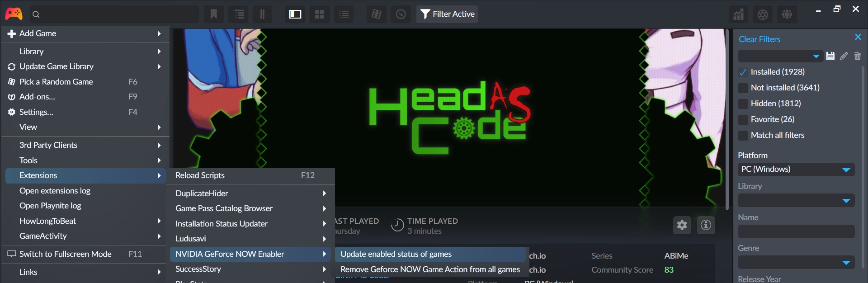
Task: Click the Playnite gamepad logo
Action: click(14, 14)
